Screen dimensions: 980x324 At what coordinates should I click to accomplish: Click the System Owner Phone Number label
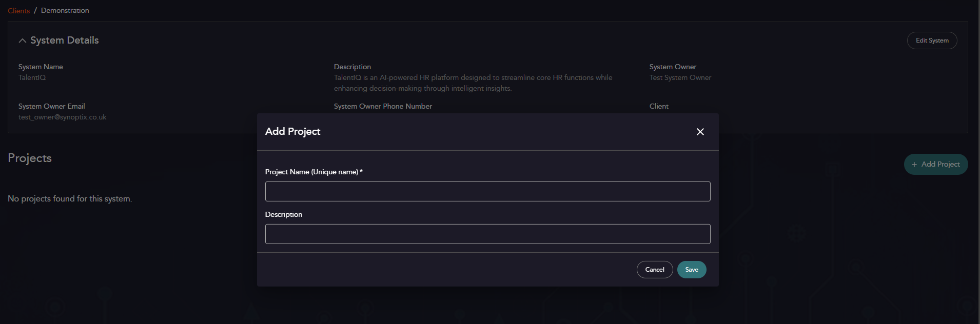[383, 106]
